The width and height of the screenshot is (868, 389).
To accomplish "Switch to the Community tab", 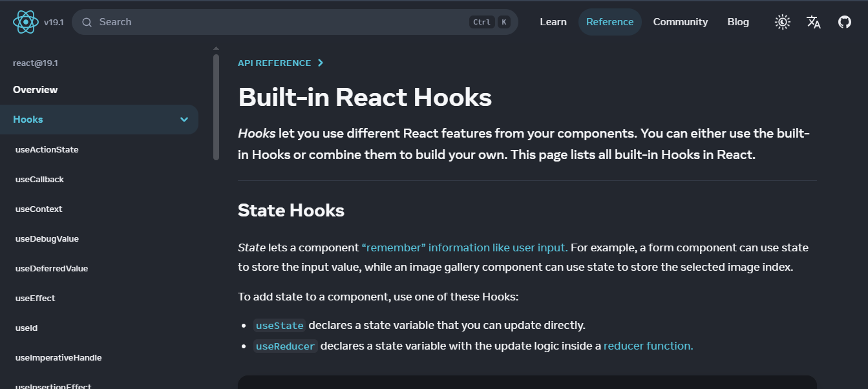I will (x=681, y=22).
